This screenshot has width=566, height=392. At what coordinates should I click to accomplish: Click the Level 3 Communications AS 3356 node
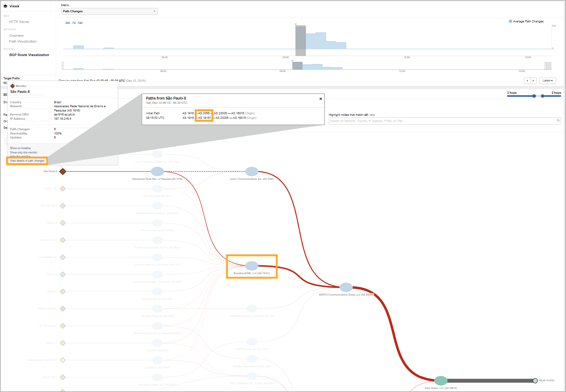point(252,171)
